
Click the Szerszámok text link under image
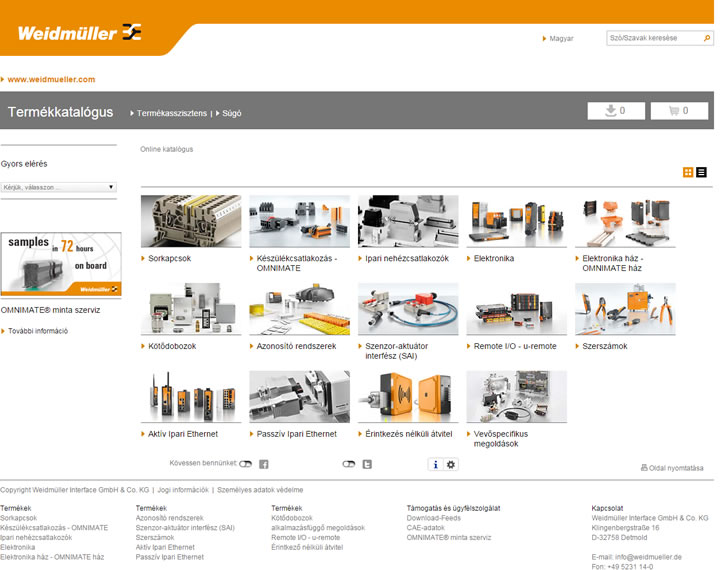[x=605, y=346]
